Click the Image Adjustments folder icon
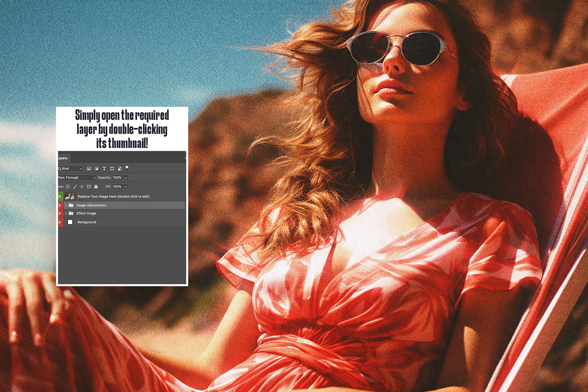The image size is (588, 392). [x=71, y=205]
